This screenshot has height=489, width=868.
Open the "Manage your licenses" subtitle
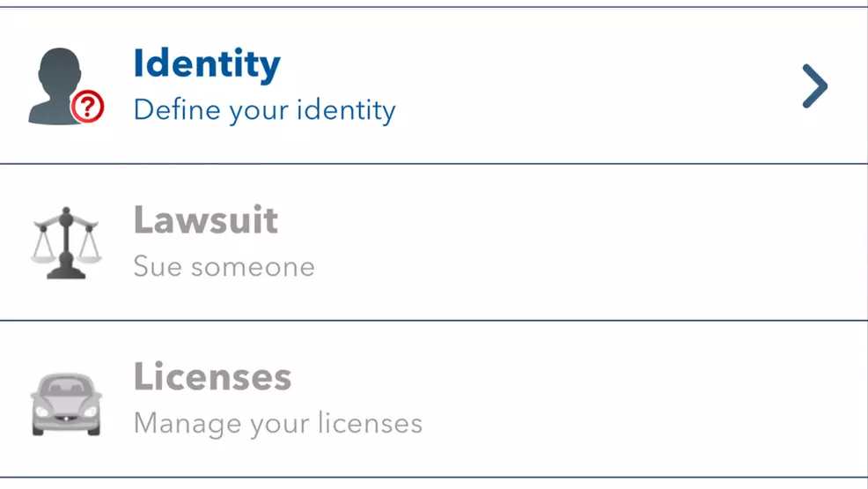[277, 424]
